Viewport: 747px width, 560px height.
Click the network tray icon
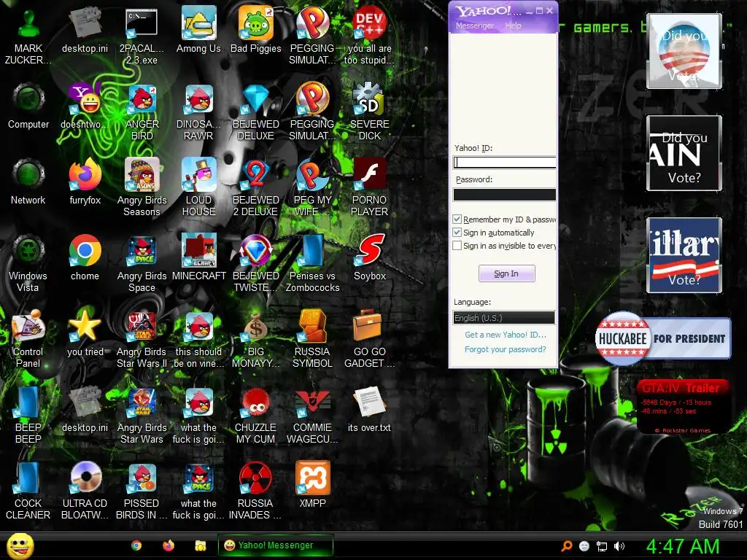602,546
